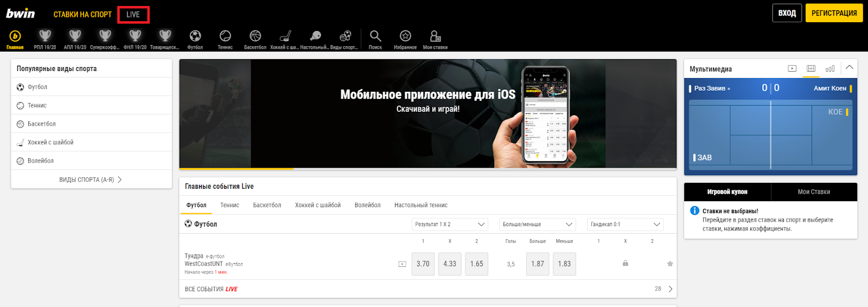Open the Search (Поиск) magnifier icon

(x=375, y=37)
